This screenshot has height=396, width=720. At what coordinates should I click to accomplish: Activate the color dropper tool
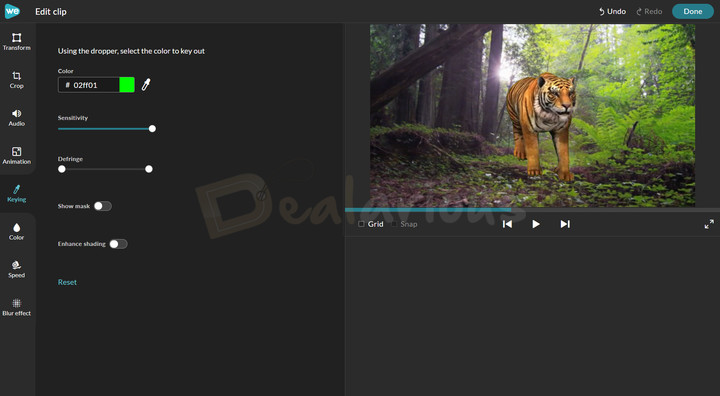pyautogui.click(x=146, y=85)
